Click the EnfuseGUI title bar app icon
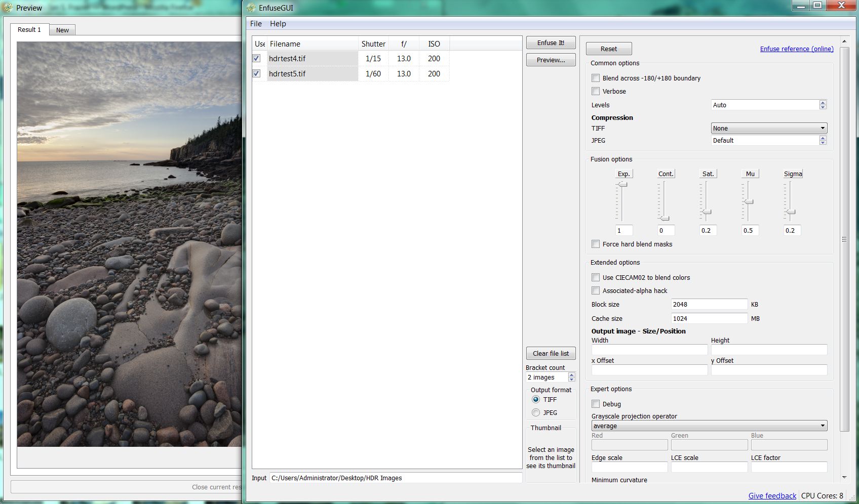 [251, 8]
